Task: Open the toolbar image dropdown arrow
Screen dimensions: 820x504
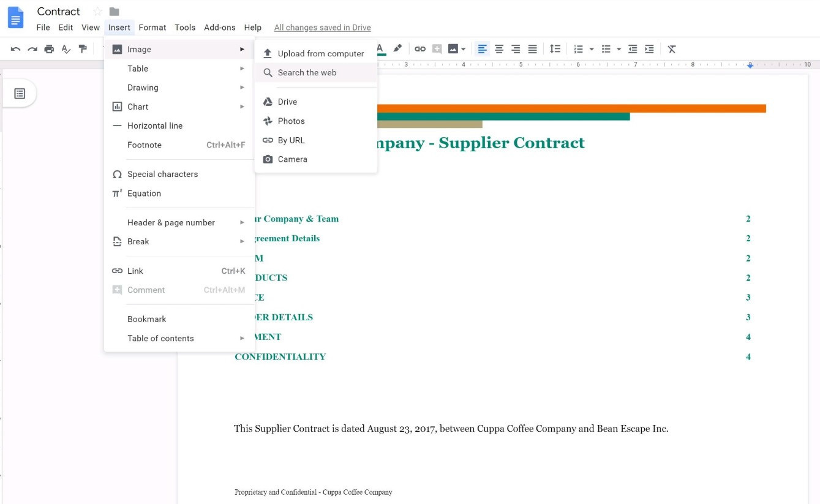Action: 464,49
